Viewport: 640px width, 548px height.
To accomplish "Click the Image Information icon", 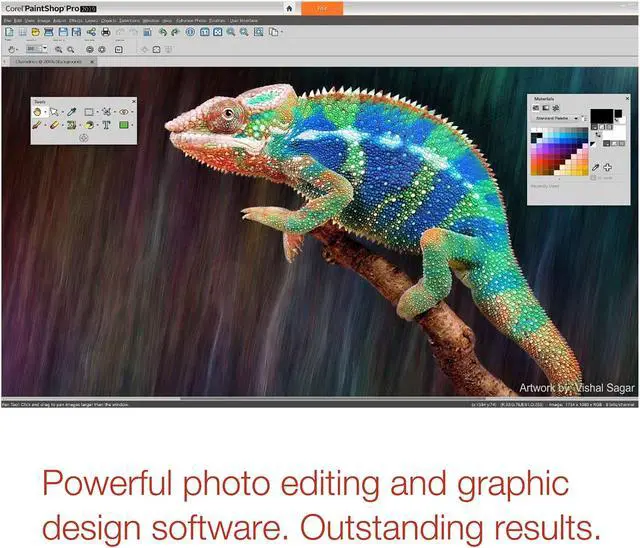I will pos(190,32).
